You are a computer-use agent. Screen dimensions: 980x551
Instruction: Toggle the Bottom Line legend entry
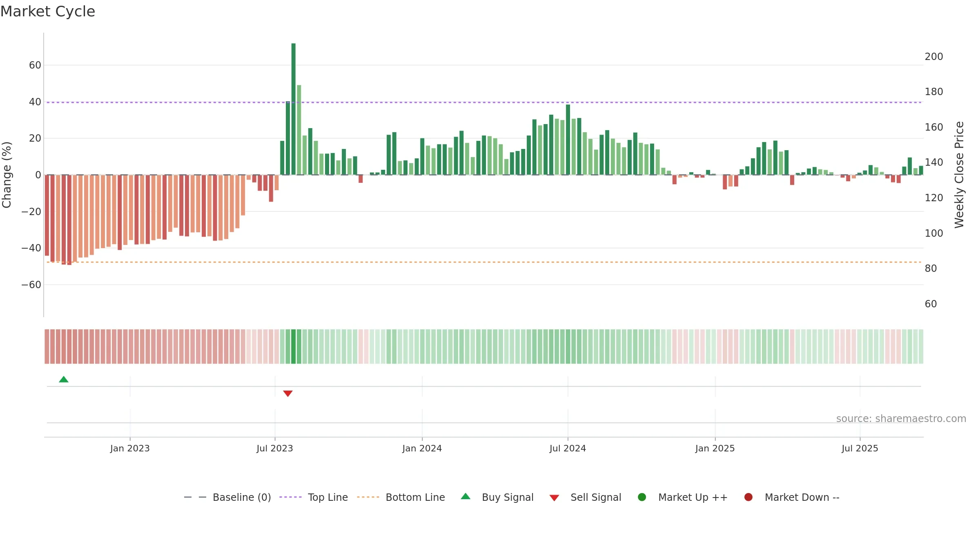point(401,497)
